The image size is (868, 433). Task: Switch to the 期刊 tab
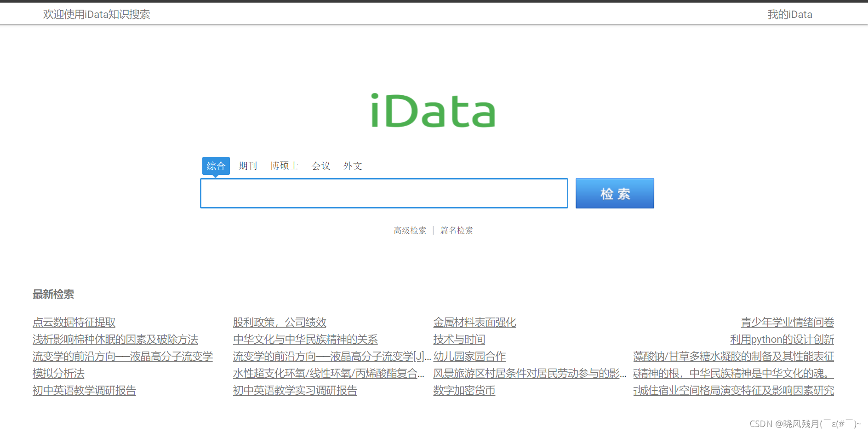248,166
